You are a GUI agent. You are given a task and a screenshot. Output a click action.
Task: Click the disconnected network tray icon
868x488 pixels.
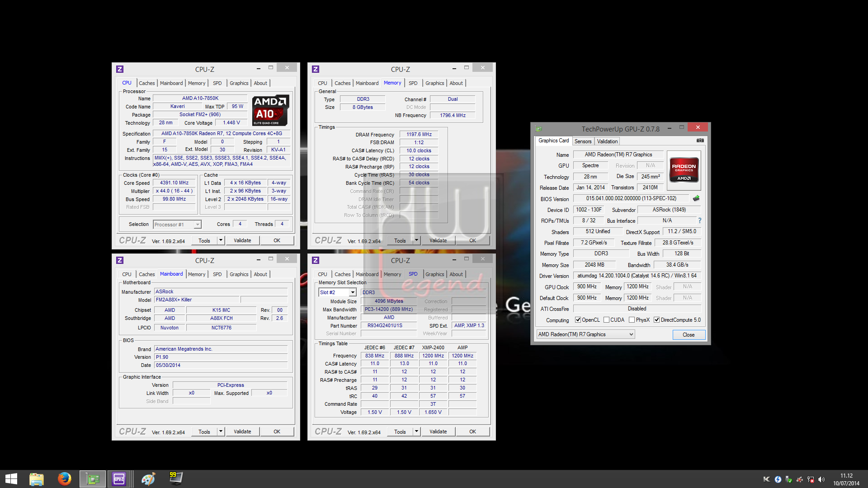811,479
